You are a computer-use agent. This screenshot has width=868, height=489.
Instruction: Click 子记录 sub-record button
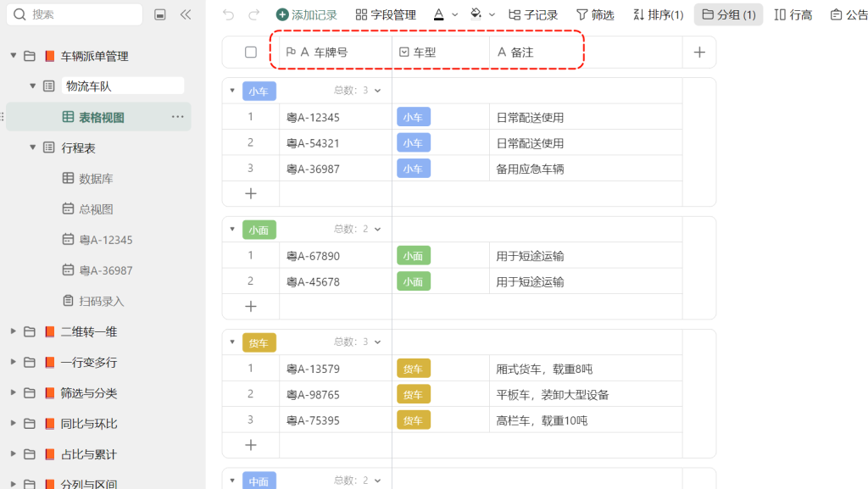(533, 14)
